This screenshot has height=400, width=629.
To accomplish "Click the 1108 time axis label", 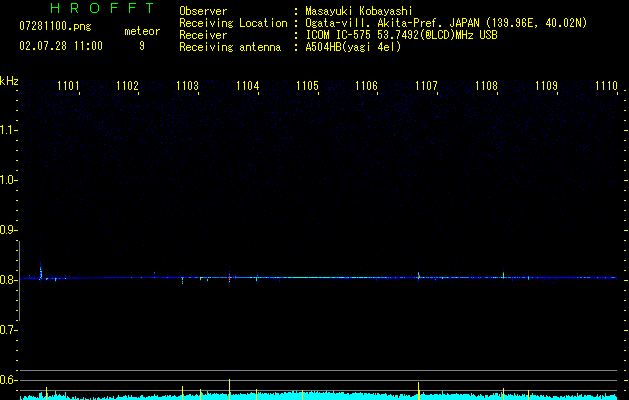I will click(486, 86).
